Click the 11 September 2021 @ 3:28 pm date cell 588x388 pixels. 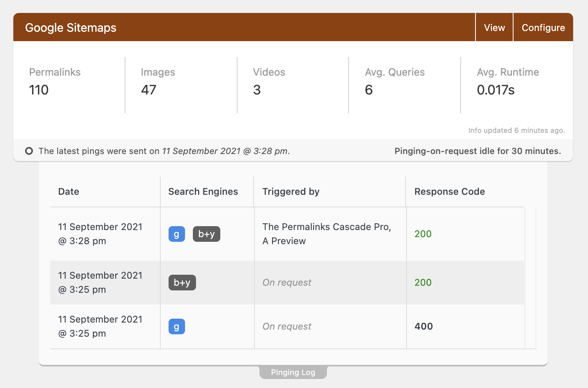pyautogui.click(x=100, y=234)
